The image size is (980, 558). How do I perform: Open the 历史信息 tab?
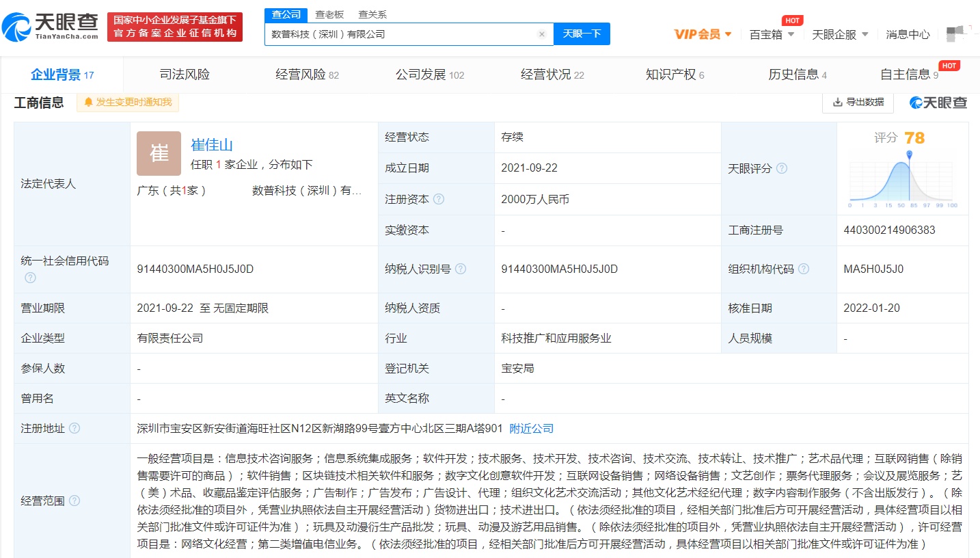point(798,75)
